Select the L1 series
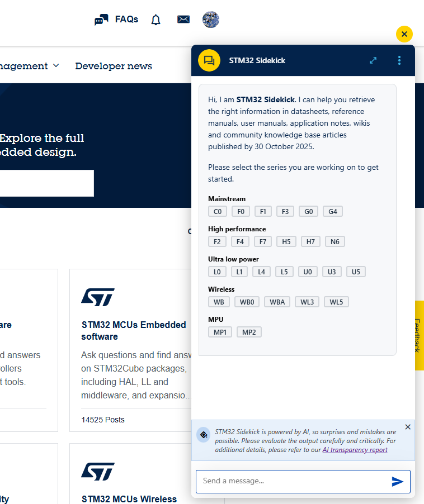424x504 pixels. click(x=239, y=272)
